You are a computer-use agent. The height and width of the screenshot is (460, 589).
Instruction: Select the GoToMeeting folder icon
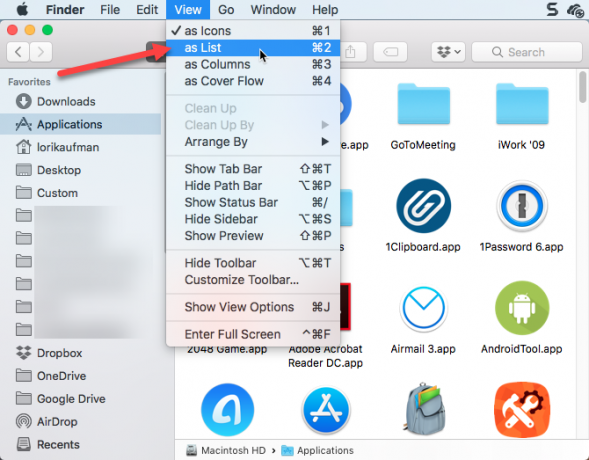coord(423,104)
